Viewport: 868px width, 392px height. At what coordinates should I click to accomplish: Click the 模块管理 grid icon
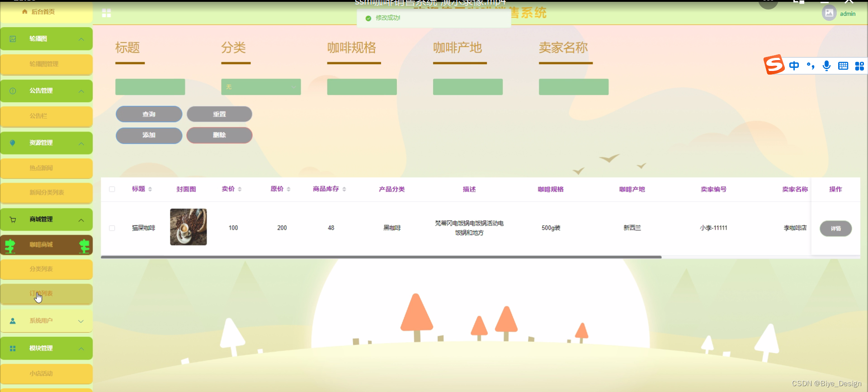13,349
